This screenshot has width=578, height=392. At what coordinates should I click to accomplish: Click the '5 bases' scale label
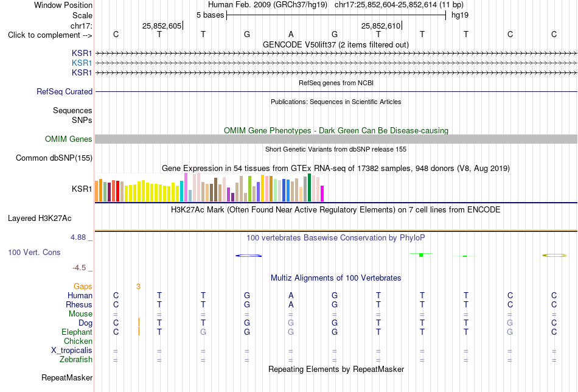click(x=210, y=15)
